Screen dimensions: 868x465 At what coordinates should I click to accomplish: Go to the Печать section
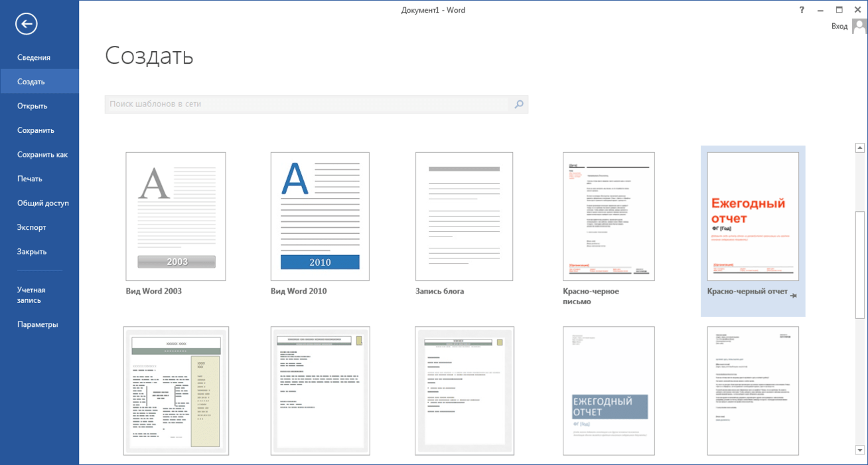click(30, 179)
